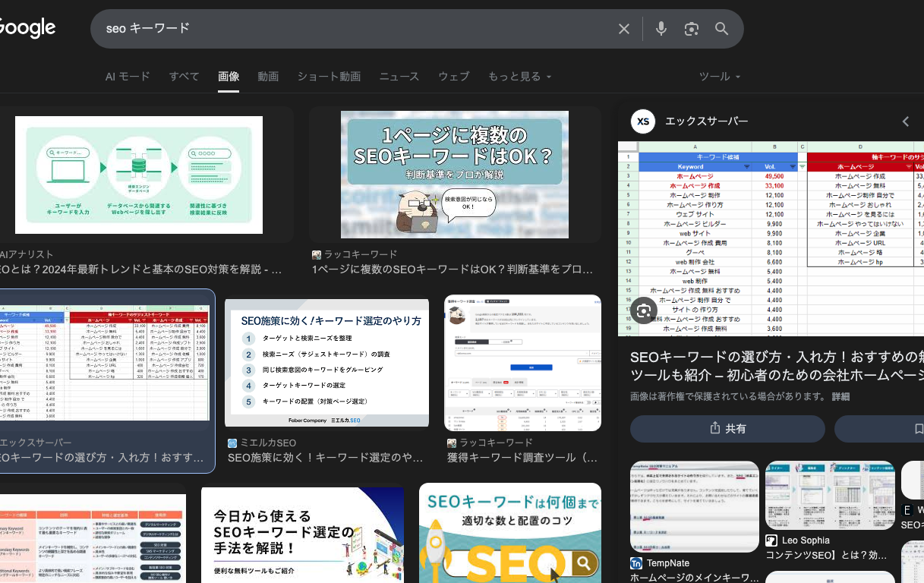Viewport: 924px width, 583px height.
Task: Open the ニュース tab
Action: (399, 77)
